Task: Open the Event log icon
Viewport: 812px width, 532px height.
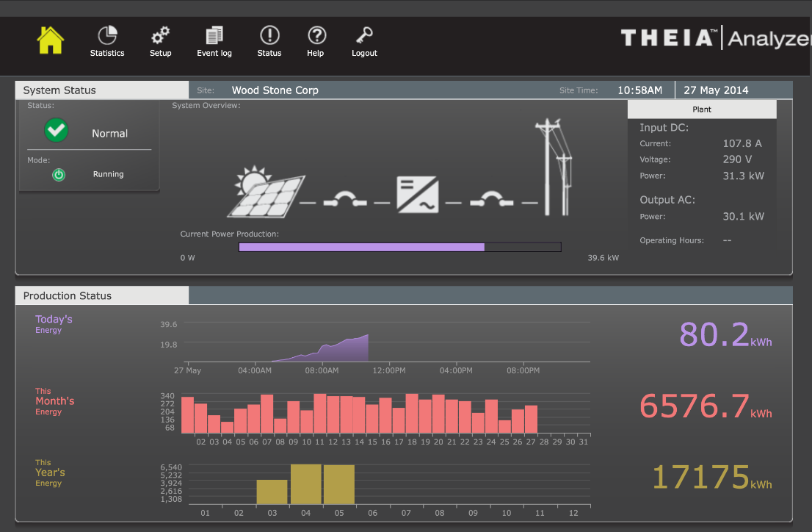Action: tap(214, 36)
